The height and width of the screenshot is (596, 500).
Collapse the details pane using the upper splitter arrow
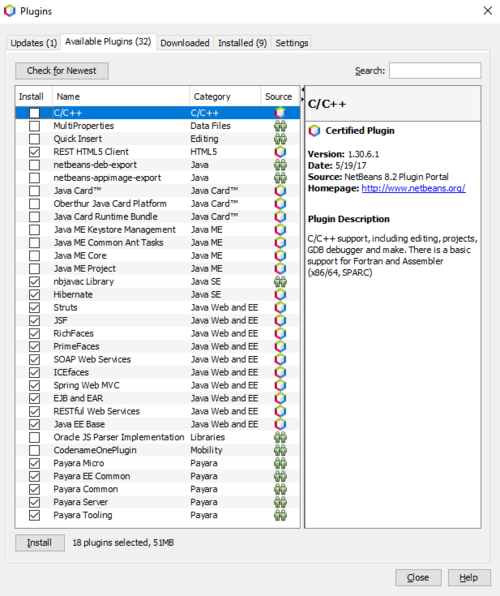click(x=303, y=90)
